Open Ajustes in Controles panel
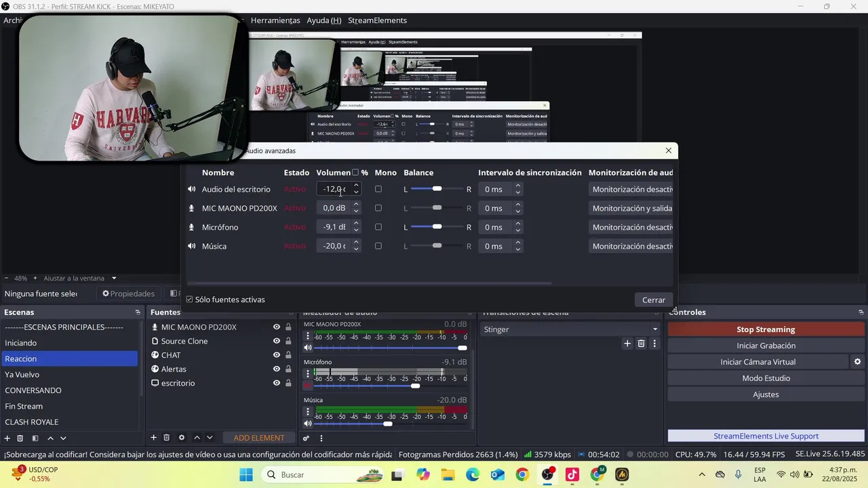The height and width of the screenshot is (488, 868). pos(766,394)
